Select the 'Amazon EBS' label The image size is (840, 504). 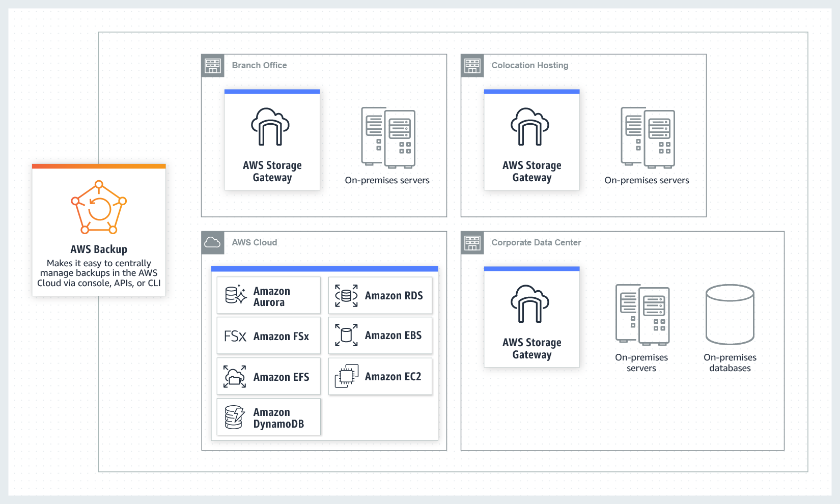click(x=394, y=335)
